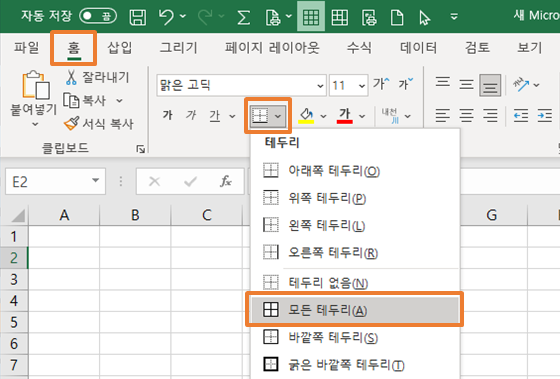Open the 그리기 tab
The width and height of the screenshot is (560, 379).
click(179, 48)
